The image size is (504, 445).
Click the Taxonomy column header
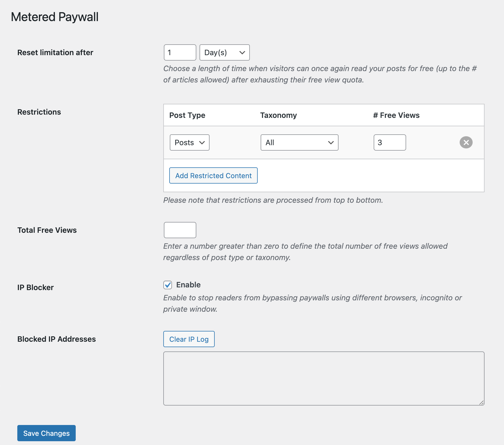point(278,115)
